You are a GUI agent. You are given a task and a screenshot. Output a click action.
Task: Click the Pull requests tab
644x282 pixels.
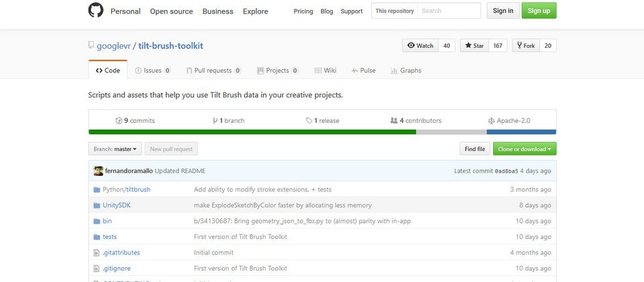[213, 70]
